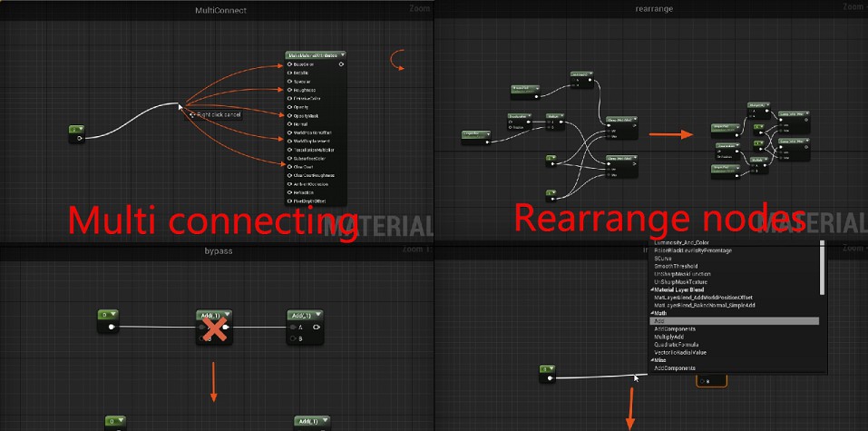Collapse the MakeMaterialAttributes node arrow
This screenshot has height=431, width=868.
(x=342, y=55)
